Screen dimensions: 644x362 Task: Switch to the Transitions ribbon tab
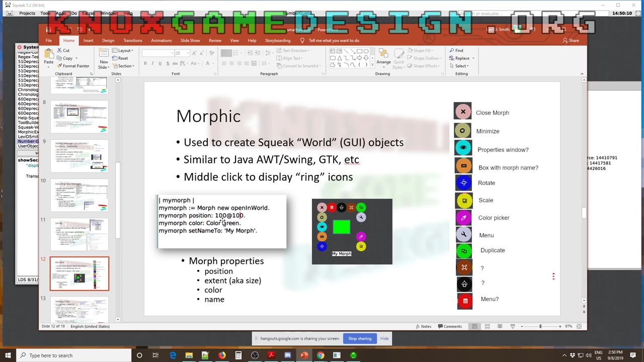point(133,40)
